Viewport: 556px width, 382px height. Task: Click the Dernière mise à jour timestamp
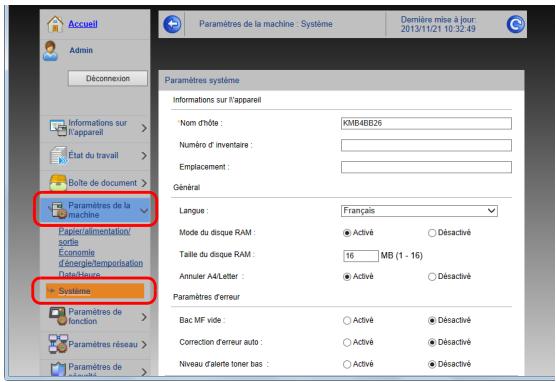tap(438, 24)
